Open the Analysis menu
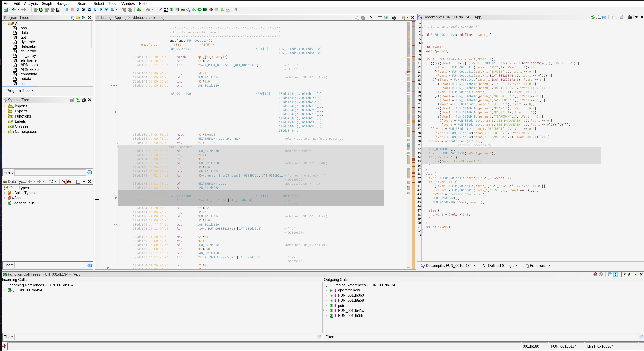This screenshot has width=644, height=351. pos(31,4)
